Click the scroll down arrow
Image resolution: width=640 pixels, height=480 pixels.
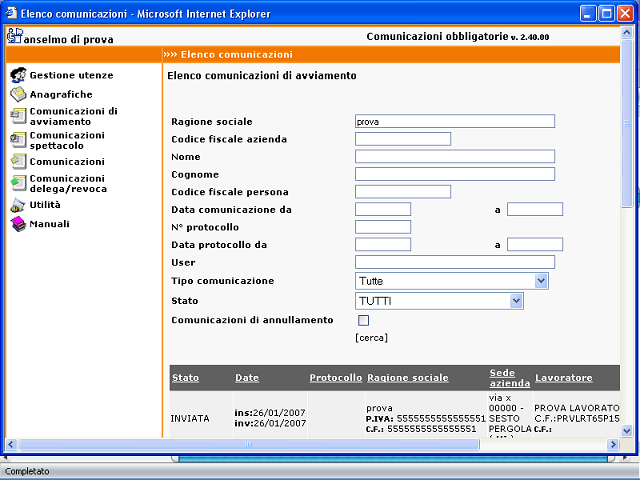627,430
